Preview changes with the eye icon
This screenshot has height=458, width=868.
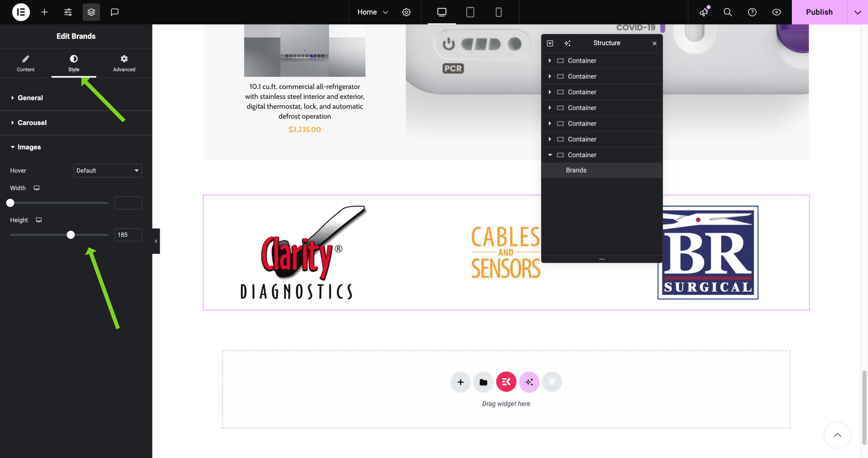coord(776,12)
